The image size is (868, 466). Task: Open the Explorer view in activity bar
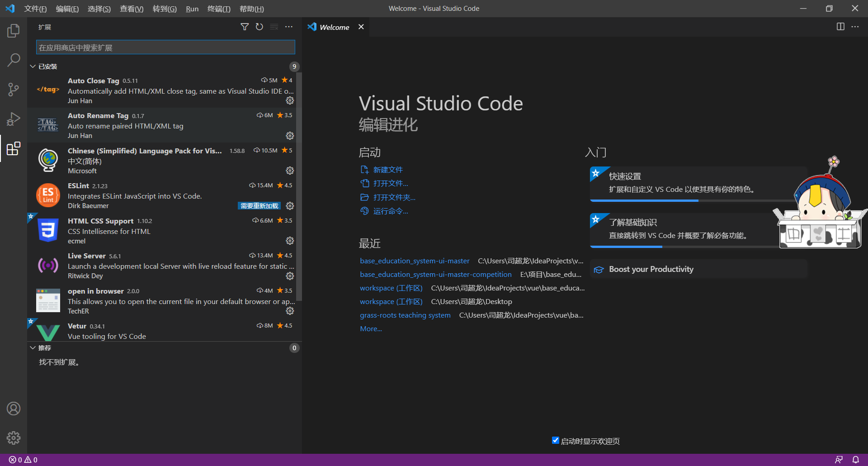coord(14,31)
